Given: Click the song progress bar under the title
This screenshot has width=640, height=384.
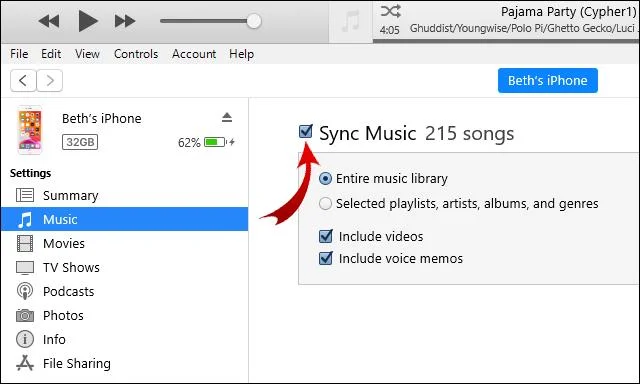Looking at the screenshot, I should (x=506, y=41).
